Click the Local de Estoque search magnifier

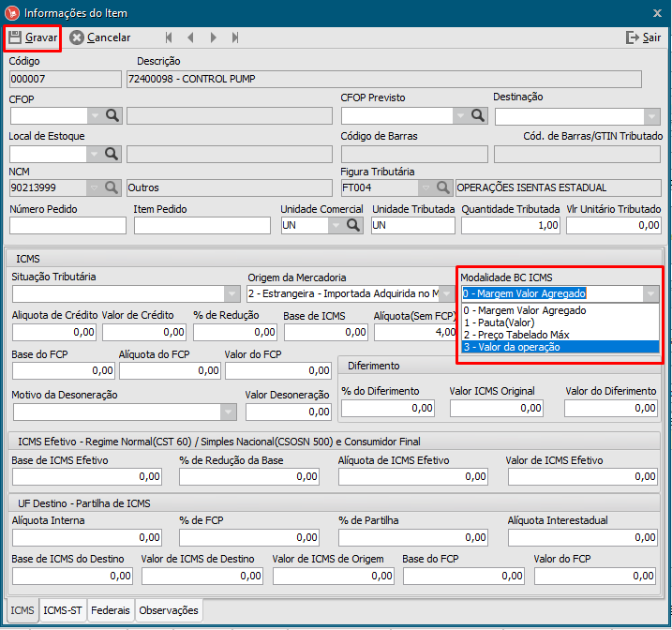pyautogui.click(x=112, y=154)
